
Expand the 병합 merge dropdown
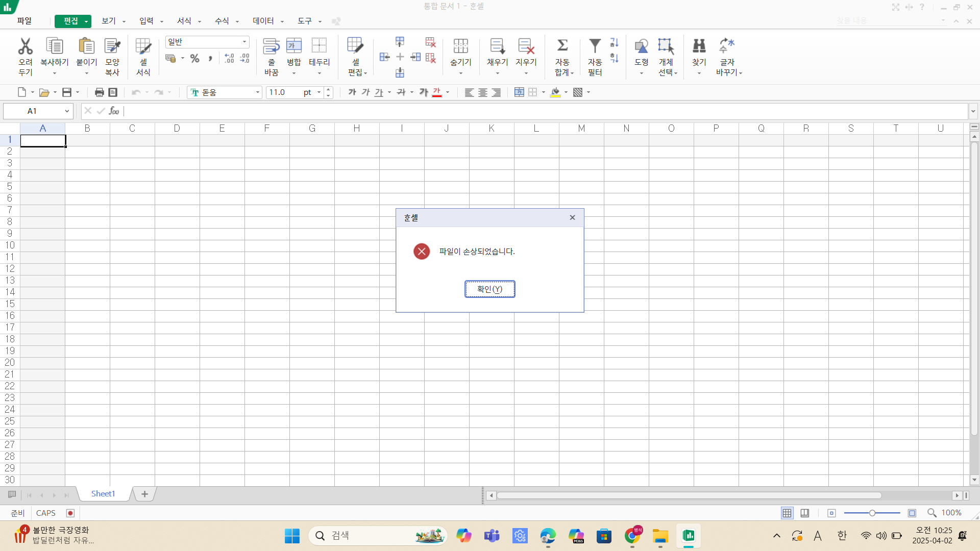click(294, 73)
